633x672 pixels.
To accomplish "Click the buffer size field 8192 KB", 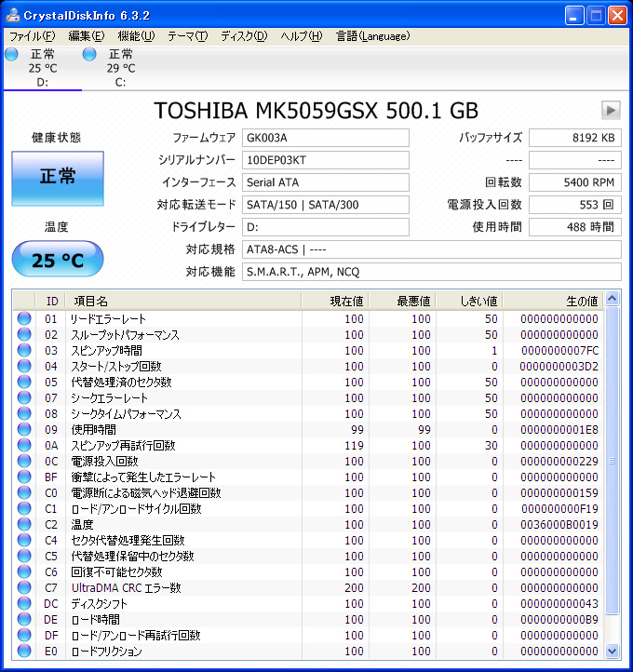I will [x=575, y=138].
